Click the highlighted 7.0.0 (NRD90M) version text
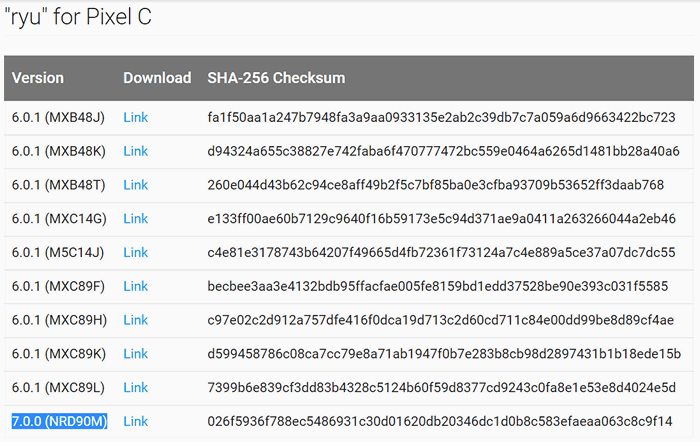 (x=59, y=421)
